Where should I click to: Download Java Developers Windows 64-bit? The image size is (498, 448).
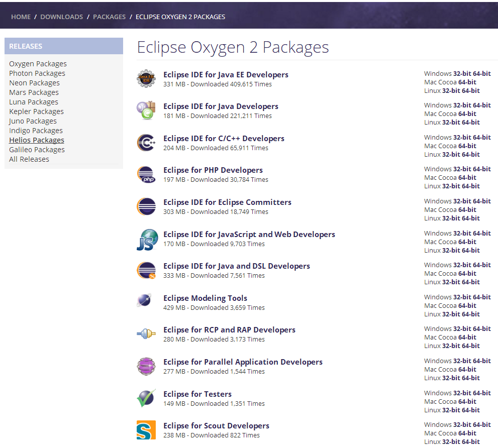coord(482,105)
